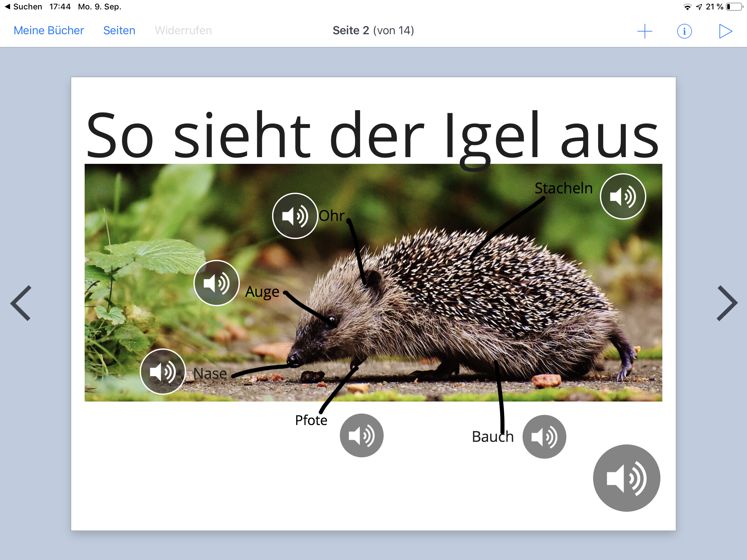747x560 pixels.
Task: Select the Stacheln text label
Action: [563, 188]
